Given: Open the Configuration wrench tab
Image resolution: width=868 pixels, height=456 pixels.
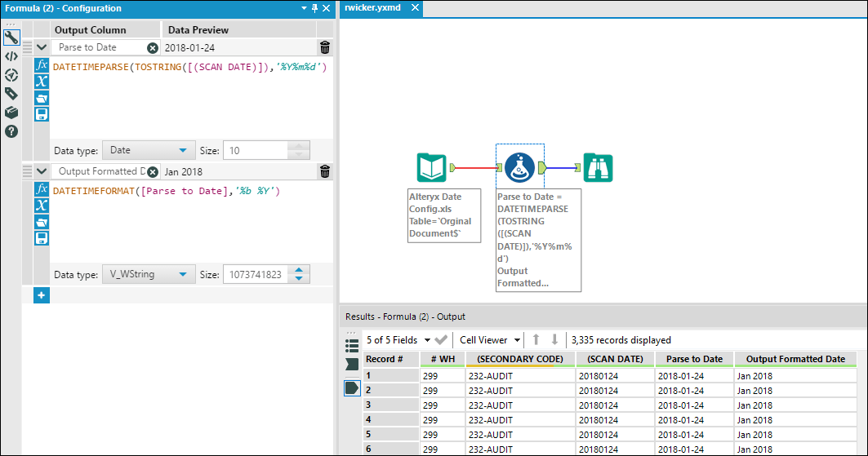Looking at the screenshot, I should pyautogui.click(x=11, y=38).
